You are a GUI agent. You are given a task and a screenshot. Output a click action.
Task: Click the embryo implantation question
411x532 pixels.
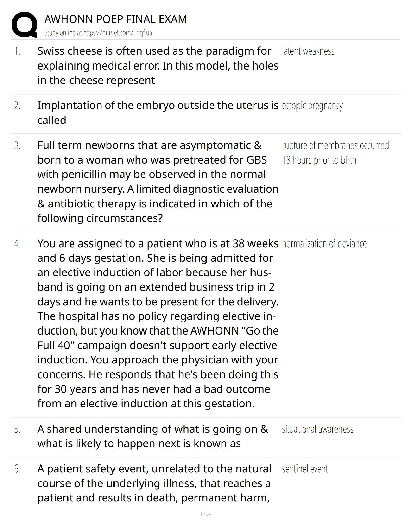coord(158,113)
